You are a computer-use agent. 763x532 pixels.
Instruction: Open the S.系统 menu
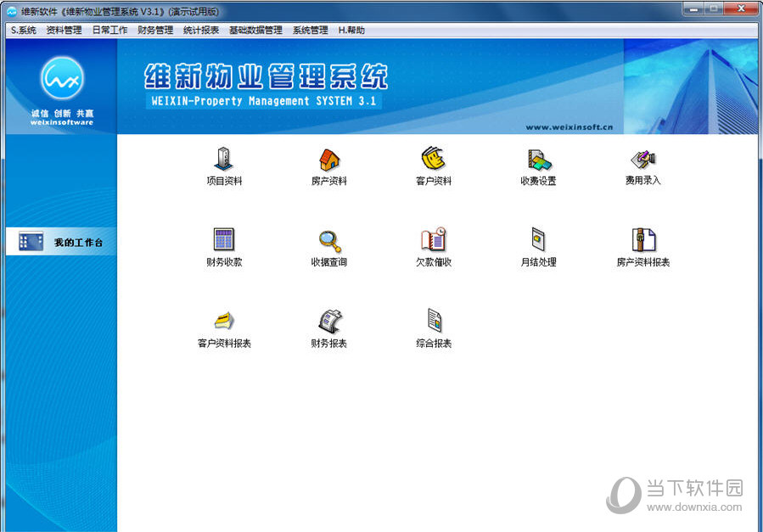24,31
